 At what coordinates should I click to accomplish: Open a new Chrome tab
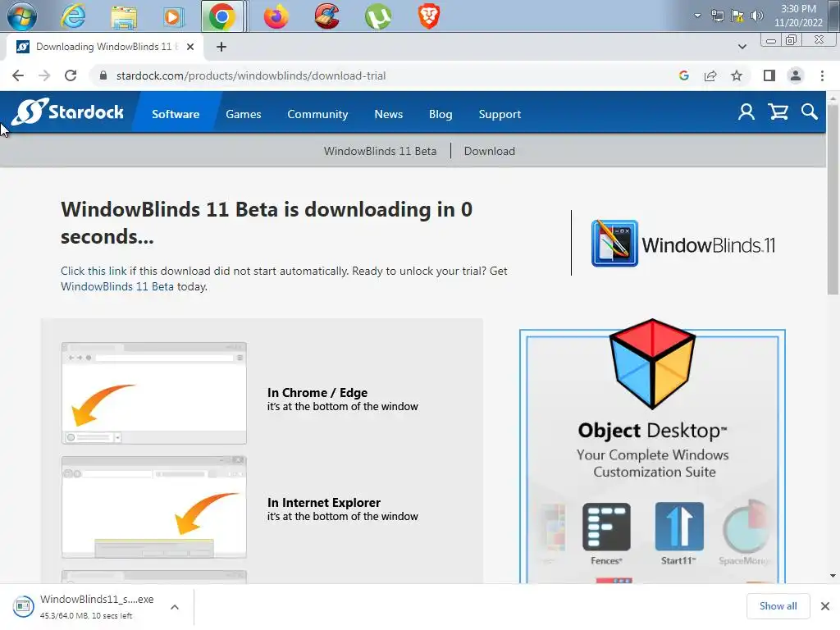[221, 47]
